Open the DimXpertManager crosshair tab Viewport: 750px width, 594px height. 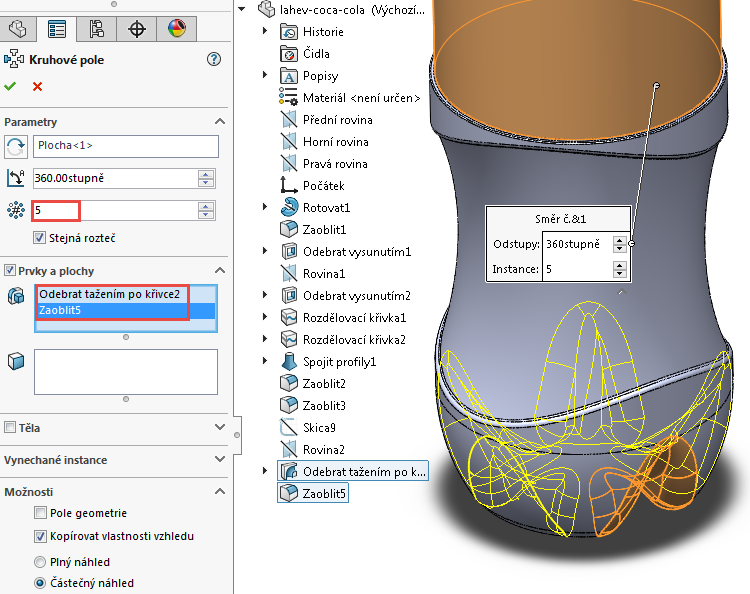coord(137,29)
